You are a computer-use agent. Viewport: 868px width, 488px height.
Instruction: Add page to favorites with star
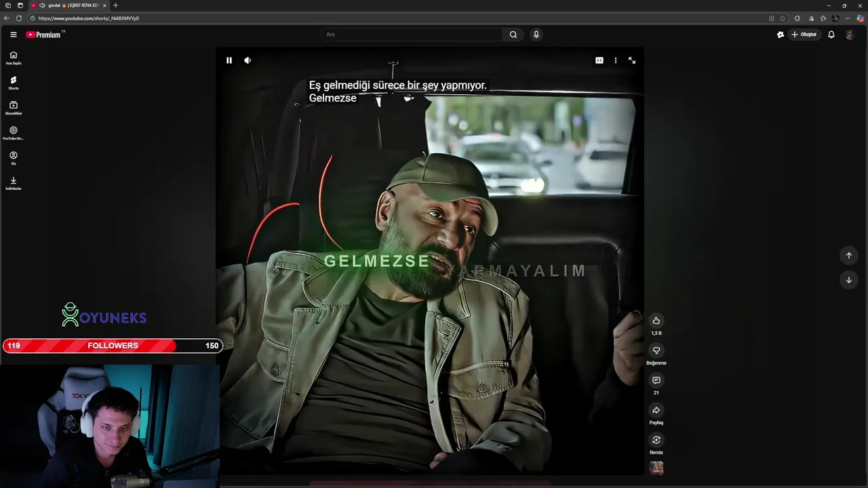click(783, 18)
